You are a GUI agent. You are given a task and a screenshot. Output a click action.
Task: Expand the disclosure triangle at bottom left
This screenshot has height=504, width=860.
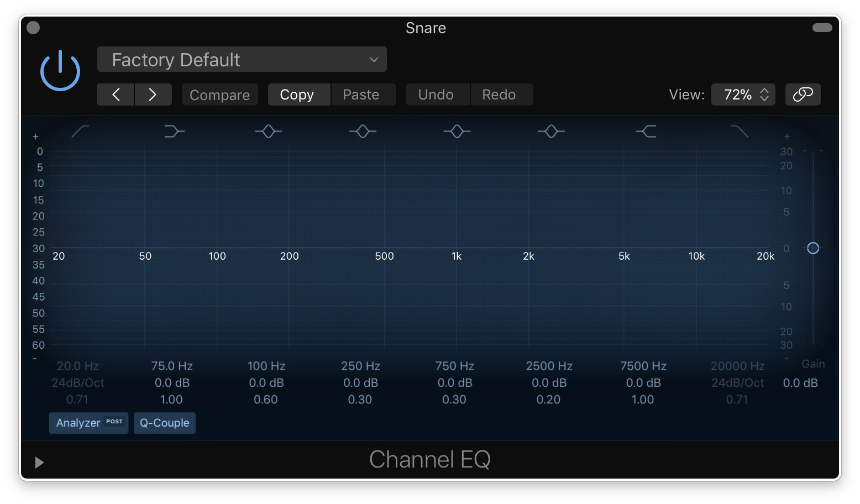coord(39,462)
